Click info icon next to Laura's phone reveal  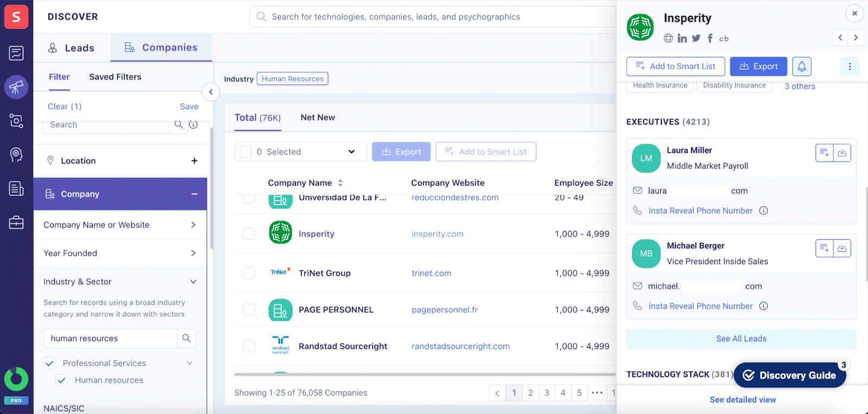pyautogui.click(x=763, y=211)
